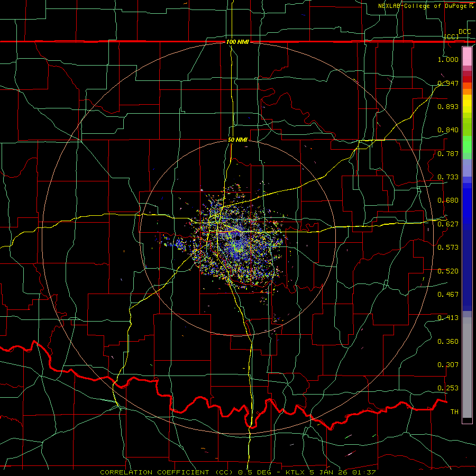Image resolution: width=476 pixels, height=476 pixels.
Task: Pick the gray low-value color bar segment
Action: [x=467, y=368]
